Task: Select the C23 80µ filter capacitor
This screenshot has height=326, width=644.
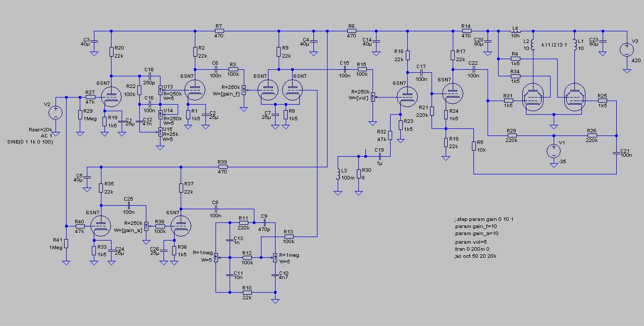Action: pos(605,42)
